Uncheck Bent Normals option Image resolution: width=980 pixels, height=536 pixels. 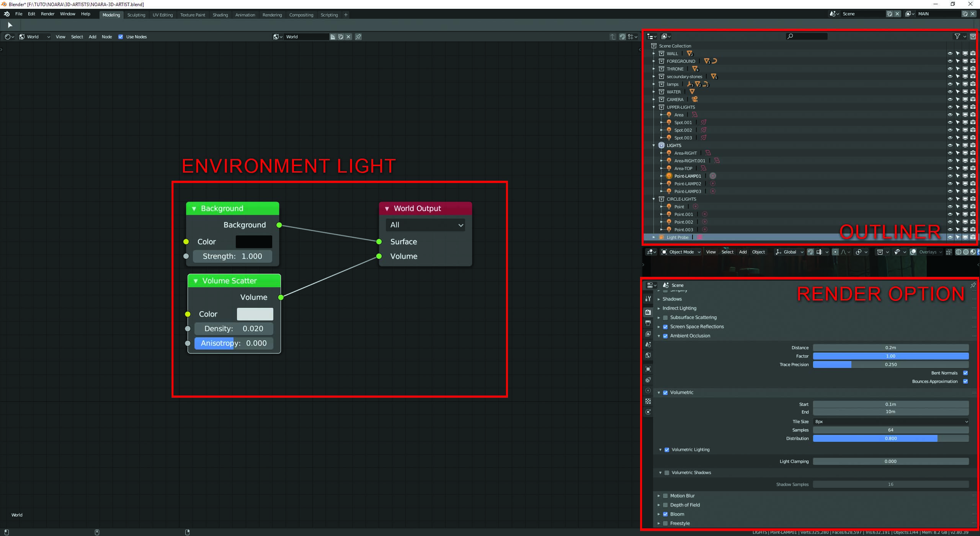965,373
